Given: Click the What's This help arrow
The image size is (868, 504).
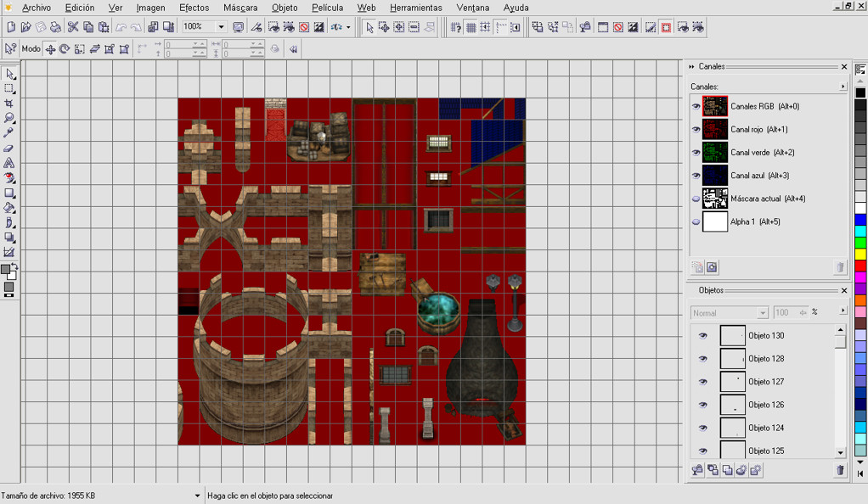Looking at the screenshot, I should pyautogui.click(x=10, y=48).
